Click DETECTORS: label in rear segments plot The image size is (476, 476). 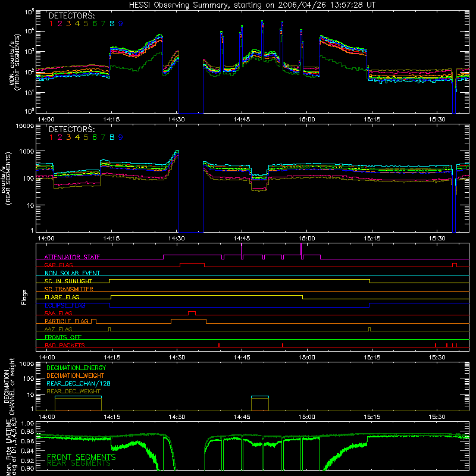pyautogui.click(x=71, y=129)
